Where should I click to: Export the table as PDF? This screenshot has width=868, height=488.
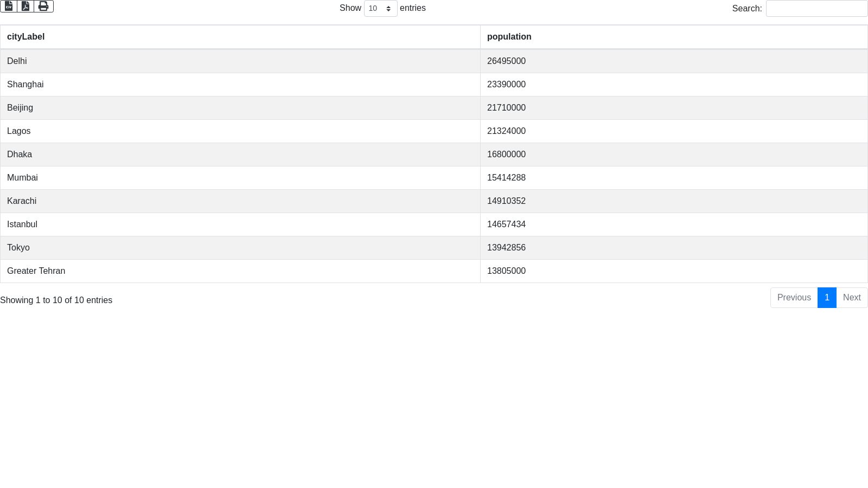[25, 7]
